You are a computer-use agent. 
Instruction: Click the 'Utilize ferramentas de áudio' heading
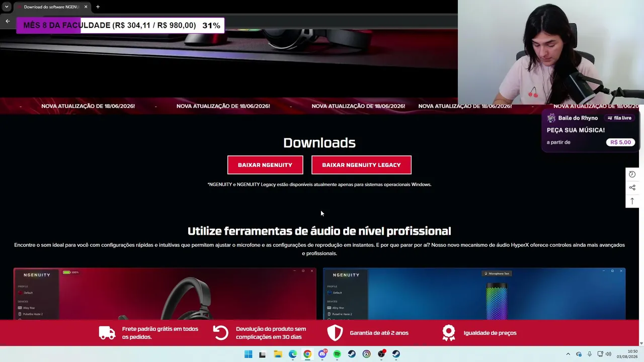pos(319,231)
